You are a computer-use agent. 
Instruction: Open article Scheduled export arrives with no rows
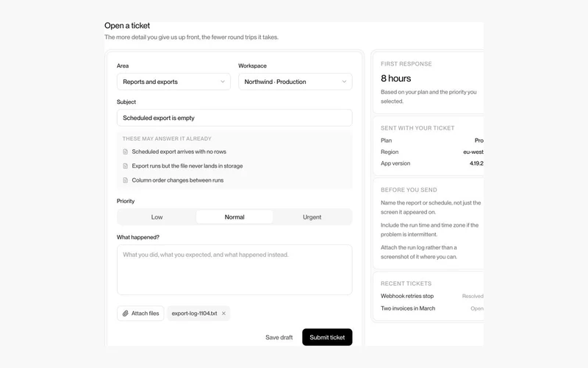(x=179, y=152)
